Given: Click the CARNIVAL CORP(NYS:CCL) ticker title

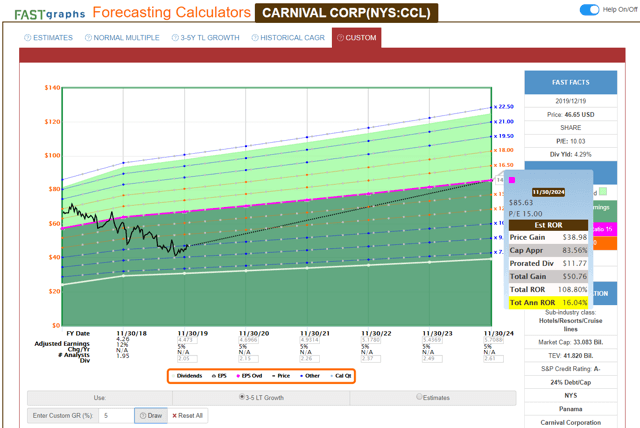Looking at the screenshot, I should coord(346,13).
